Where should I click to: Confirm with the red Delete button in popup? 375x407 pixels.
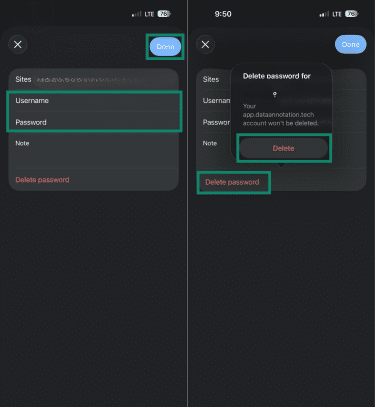click(x=283, y=148)
